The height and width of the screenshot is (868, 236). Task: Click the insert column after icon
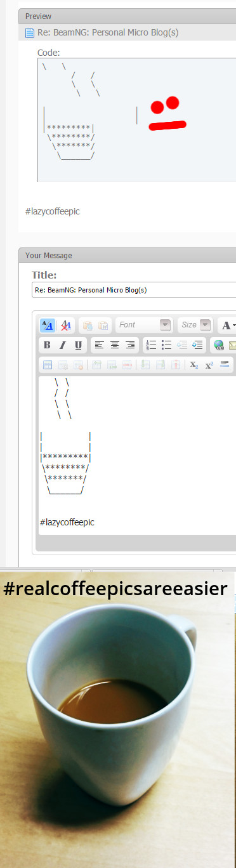pos(160,365)
